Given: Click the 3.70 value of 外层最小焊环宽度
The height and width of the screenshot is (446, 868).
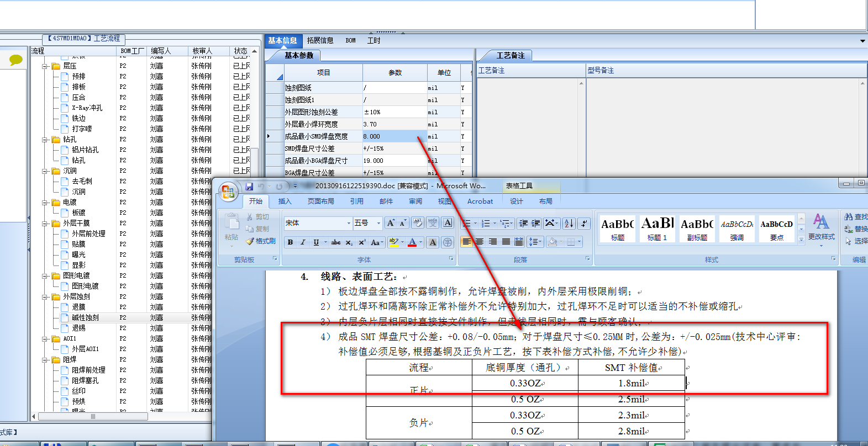Looking at the screenshot, I should click(394, 124).
